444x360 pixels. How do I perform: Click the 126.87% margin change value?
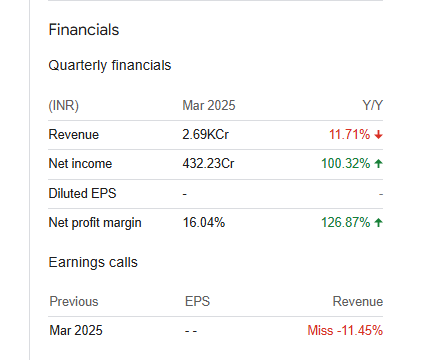(346, 222)
